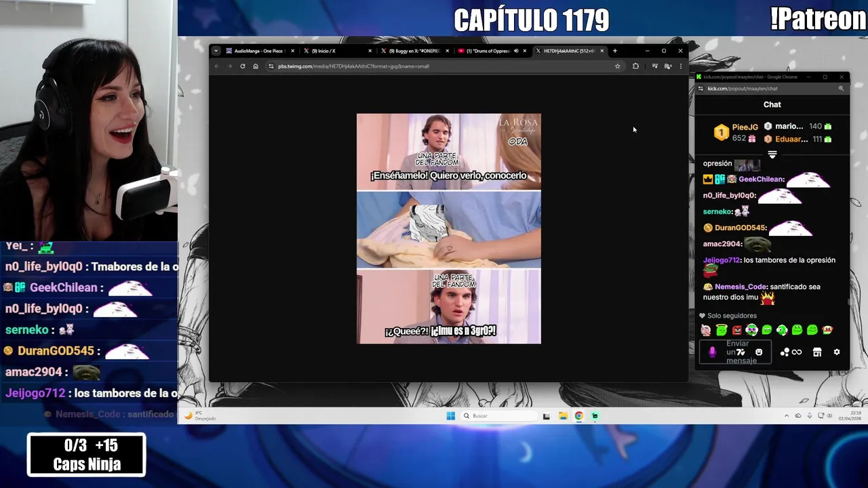Image resolution: width=868 pixels, height=488 pixels.
Task: Show hidden system tray icons
Action: click(787, 415)
